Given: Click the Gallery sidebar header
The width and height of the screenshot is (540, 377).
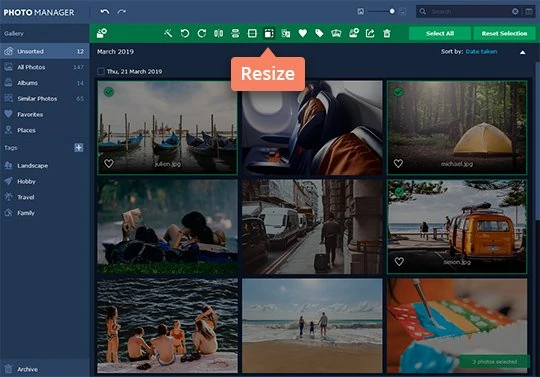Looking at the screenshot, I should 14,33.
